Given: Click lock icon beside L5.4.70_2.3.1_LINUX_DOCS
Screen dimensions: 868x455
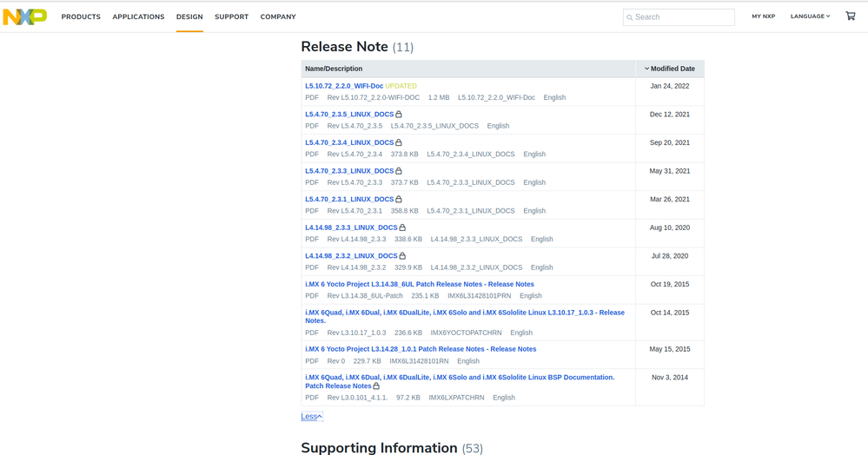Looking at the screenshot, I should click(399, 199).
